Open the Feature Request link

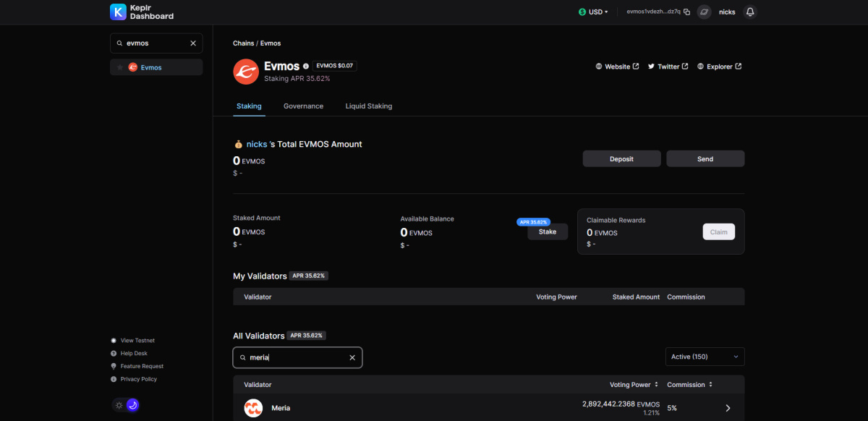click(137, 367)
